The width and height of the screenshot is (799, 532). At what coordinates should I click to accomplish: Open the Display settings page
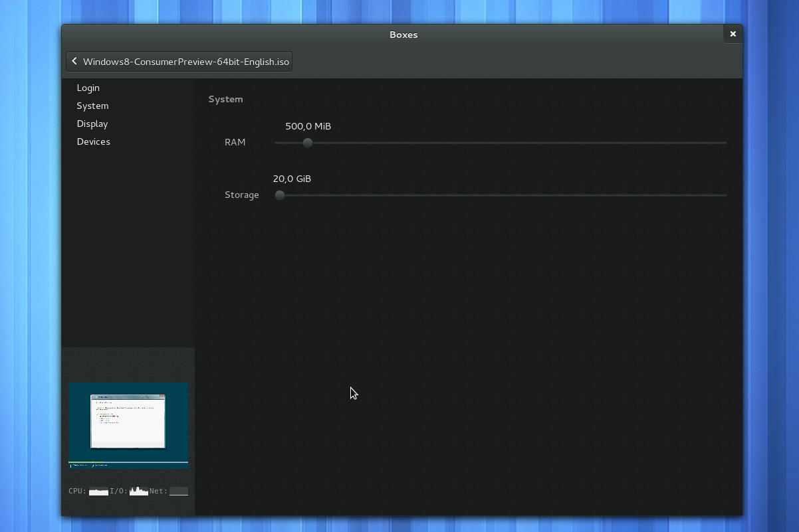92,124
